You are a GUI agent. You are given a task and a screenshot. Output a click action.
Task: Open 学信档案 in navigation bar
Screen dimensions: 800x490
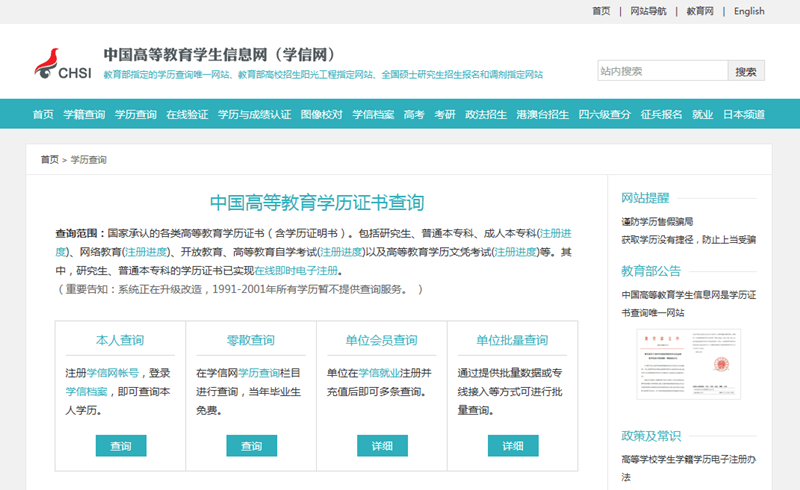point(373,114)
